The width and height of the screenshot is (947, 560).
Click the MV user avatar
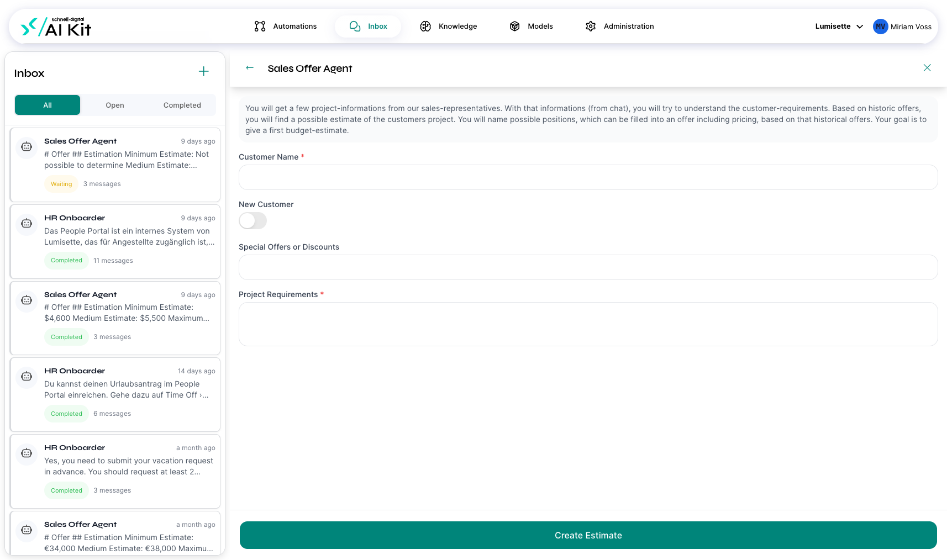coord(880,27)
